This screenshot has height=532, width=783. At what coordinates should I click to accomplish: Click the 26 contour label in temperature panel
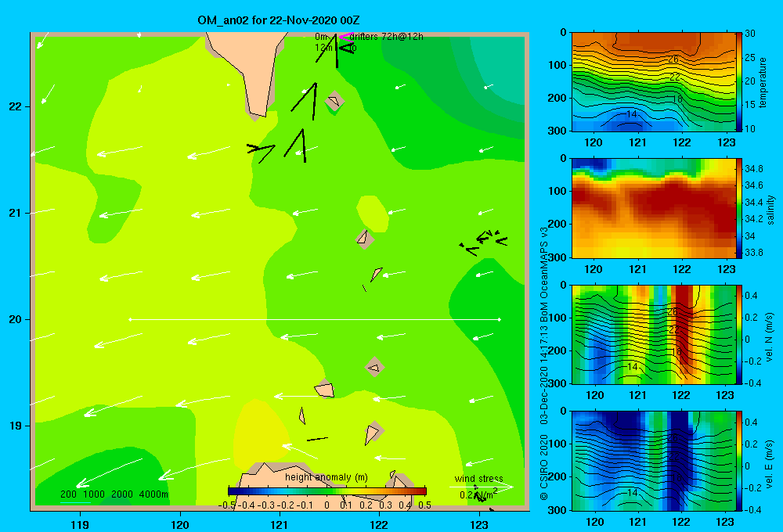673,59
